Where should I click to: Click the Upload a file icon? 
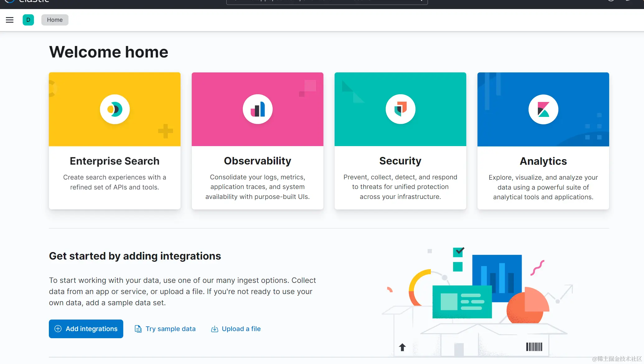(214, 329)
